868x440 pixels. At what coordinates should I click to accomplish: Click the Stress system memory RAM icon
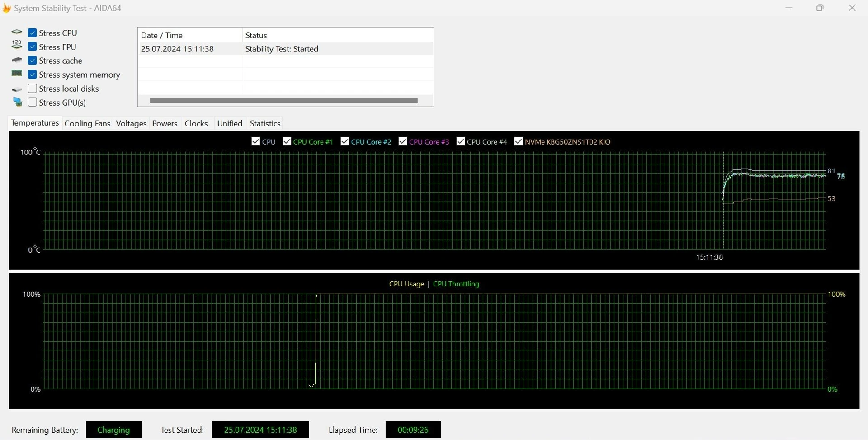[x=17, y=74]
